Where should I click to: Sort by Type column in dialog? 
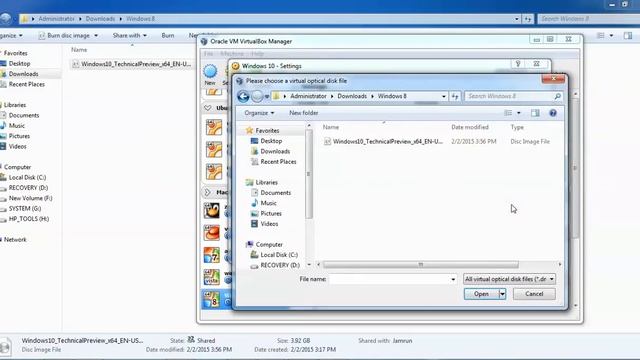(517, 127)
